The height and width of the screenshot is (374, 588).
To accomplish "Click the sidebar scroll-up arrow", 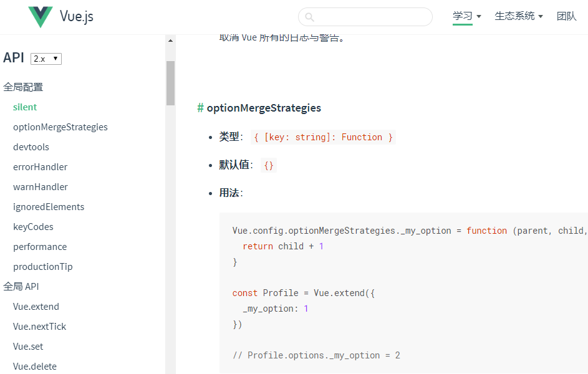I will pos(170,41).
